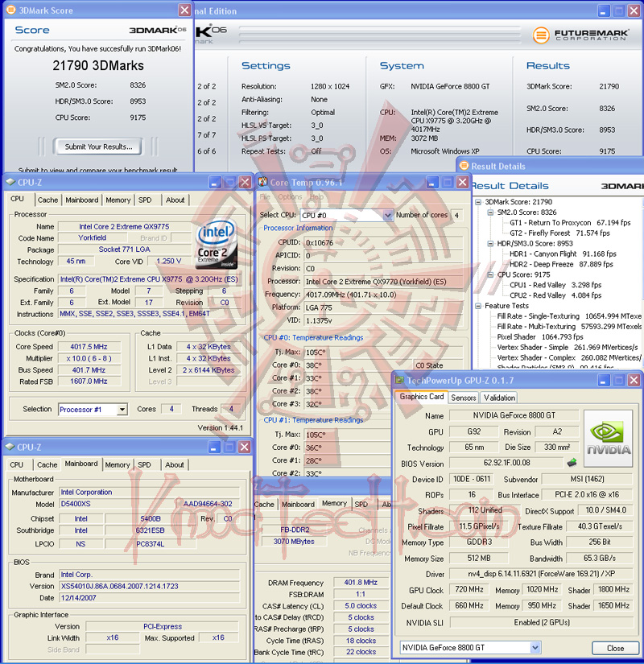Minimize the 3DMark06 main window
This screenshot has height=664, width=644.
(605, 10)
